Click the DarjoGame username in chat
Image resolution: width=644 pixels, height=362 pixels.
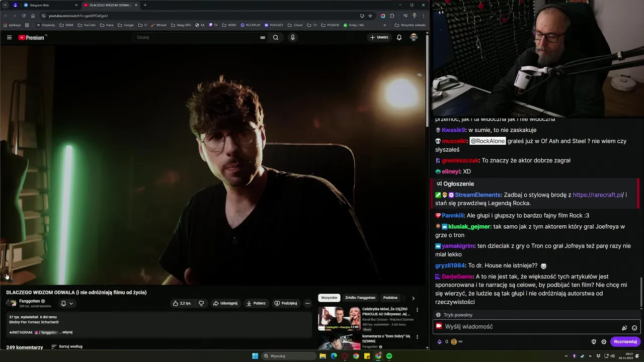pyautogui.click(x=457, y=277)
